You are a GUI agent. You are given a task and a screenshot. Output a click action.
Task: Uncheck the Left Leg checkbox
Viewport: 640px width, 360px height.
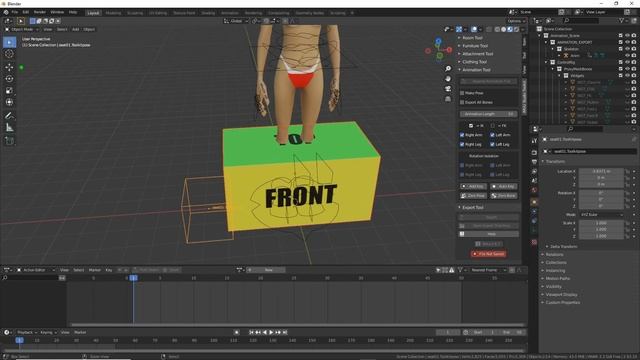[492, 144]
